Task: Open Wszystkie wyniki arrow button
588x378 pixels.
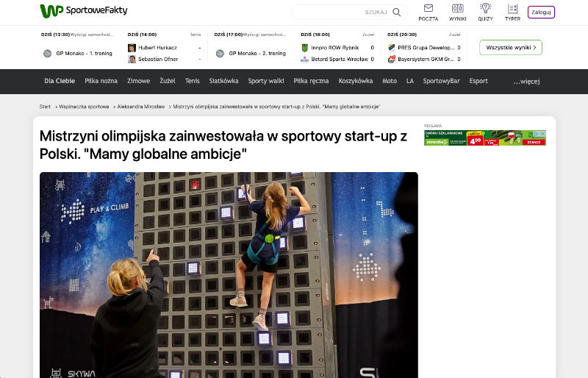Action: tap(510, 47)
